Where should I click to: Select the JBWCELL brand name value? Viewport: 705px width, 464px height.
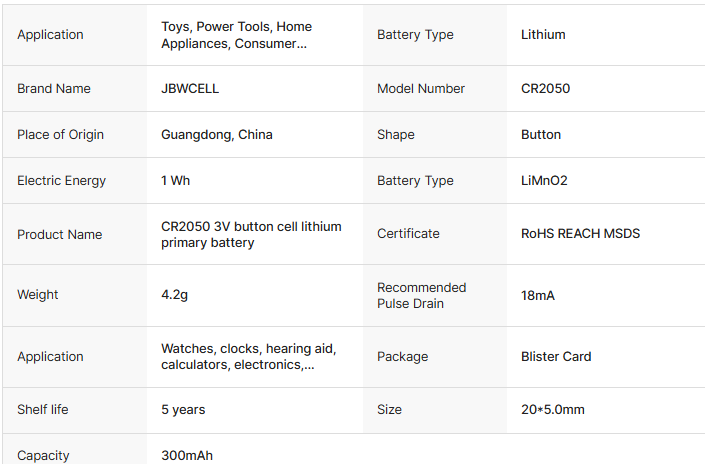pos(190,89)
